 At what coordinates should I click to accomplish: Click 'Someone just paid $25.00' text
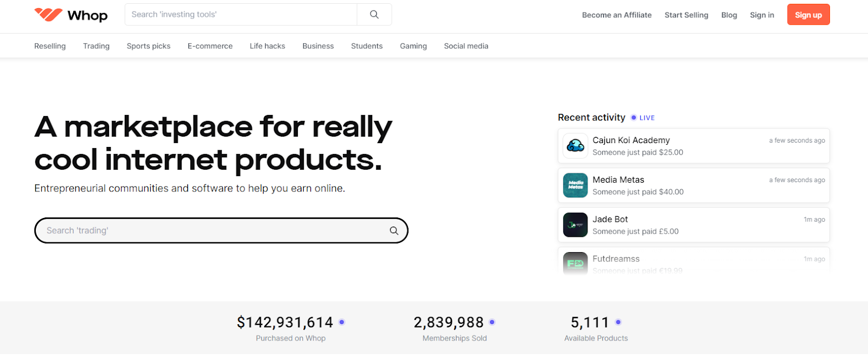pyautogui.click(x=638, y=152)
